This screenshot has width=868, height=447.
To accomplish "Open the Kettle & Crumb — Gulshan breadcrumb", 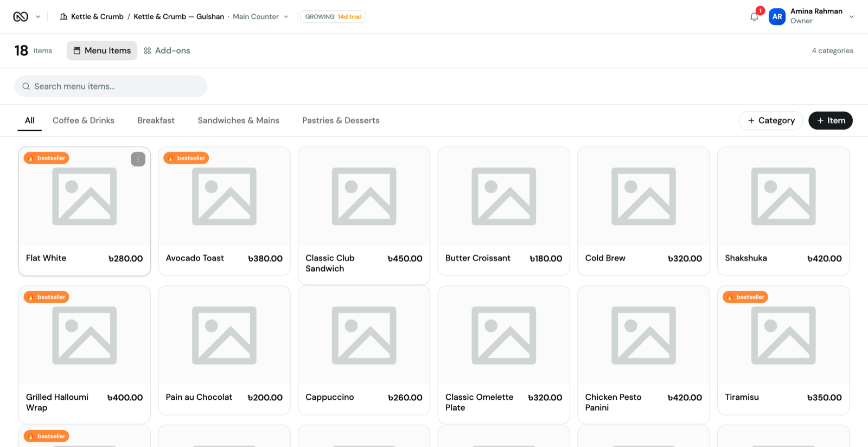I will (x=179, y=17).
